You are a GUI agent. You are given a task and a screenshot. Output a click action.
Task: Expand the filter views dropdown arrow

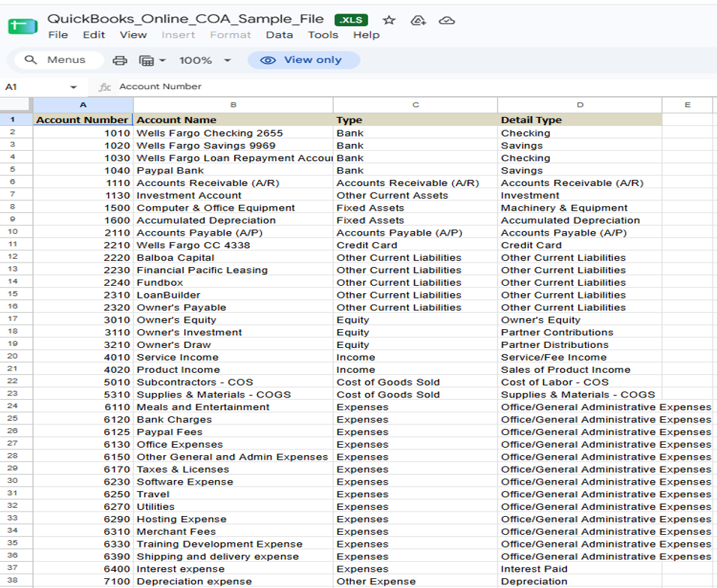[162, 60]
